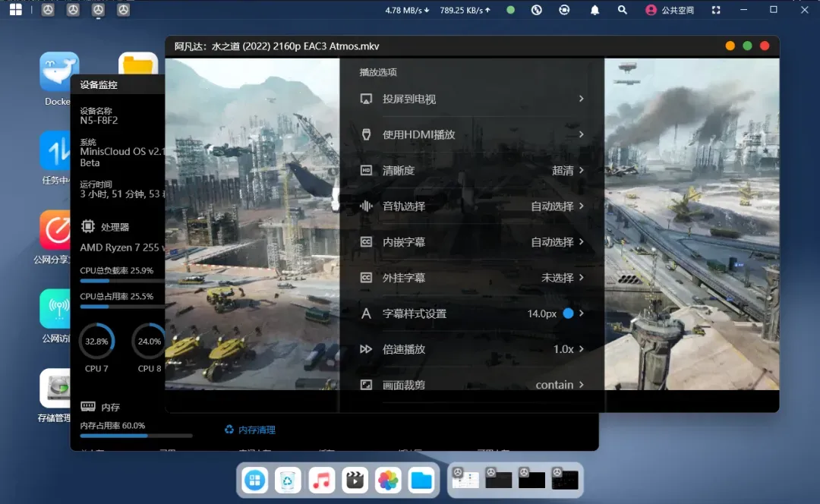
Task: Open the recycle bin in the dock
Action: click(289, 480)
